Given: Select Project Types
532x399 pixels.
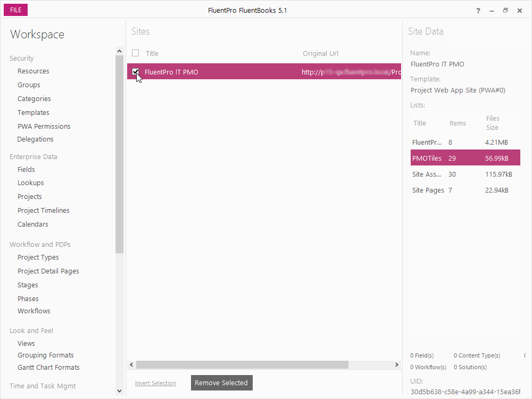Looking at the screenshot, I should (38, 257).
